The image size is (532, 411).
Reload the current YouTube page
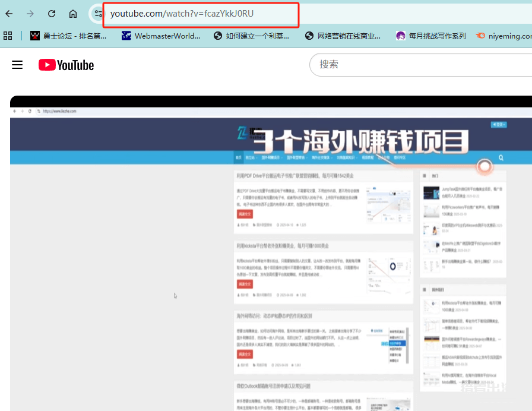click(51, 13)
